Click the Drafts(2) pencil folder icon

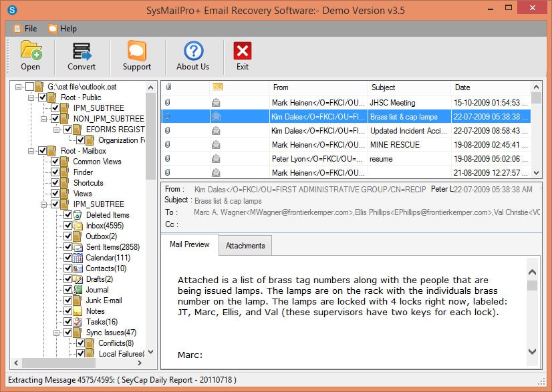tap(78, 278)
